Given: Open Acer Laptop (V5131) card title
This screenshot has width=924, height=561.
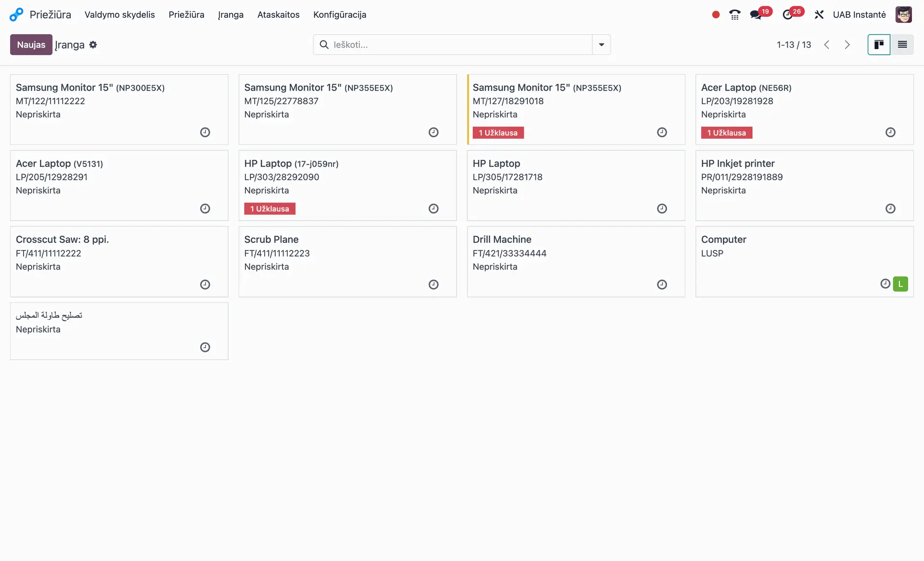Looking at the screenshot, I should tap(59, 164).
